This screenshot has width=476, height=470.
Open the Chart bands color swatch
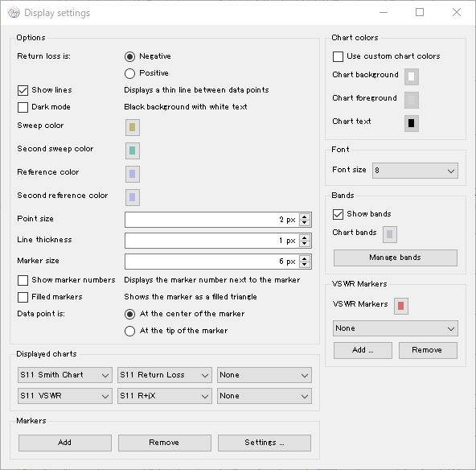pos(390,234)
